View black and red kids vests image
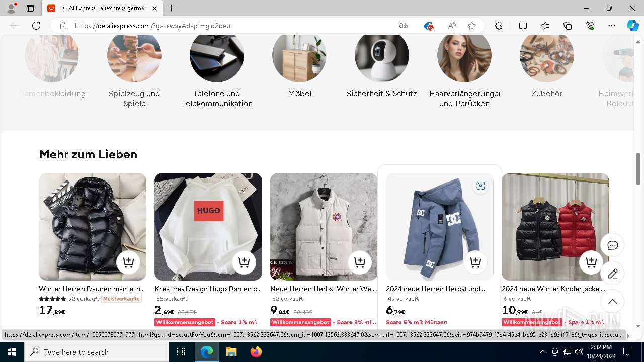The height and width of the screenshot is (362, 644). pyautogui.click(x=555, y=227)
